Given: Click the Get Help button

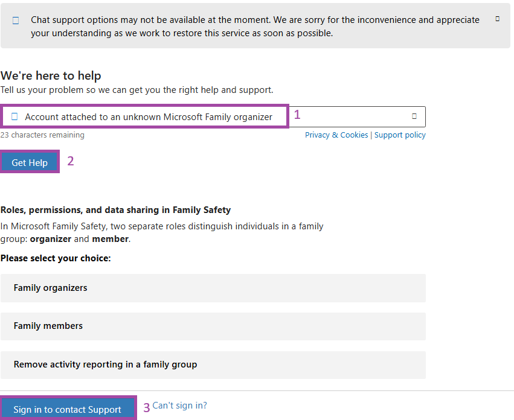Looking at the screenshot, I should 30,162.
